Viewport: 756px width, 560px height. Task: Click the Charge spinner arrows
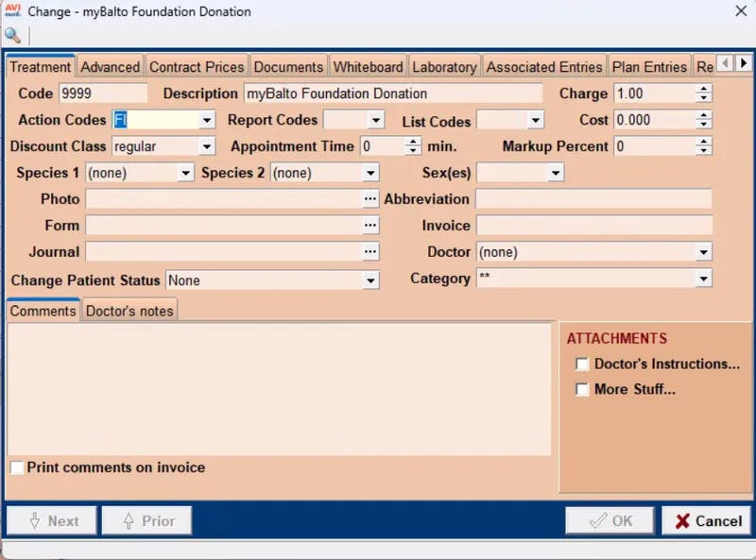point(704,93)
